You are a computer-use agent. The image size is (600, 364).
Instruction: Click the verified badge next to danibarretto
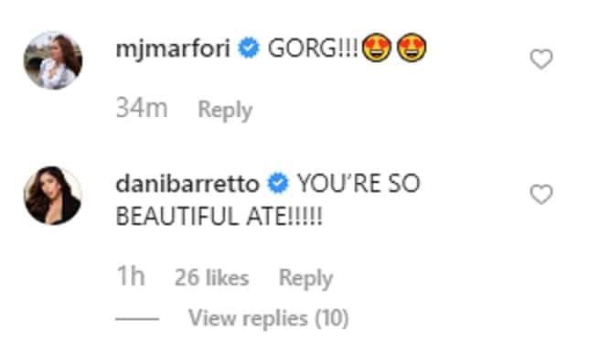click(x=278, y=183)
